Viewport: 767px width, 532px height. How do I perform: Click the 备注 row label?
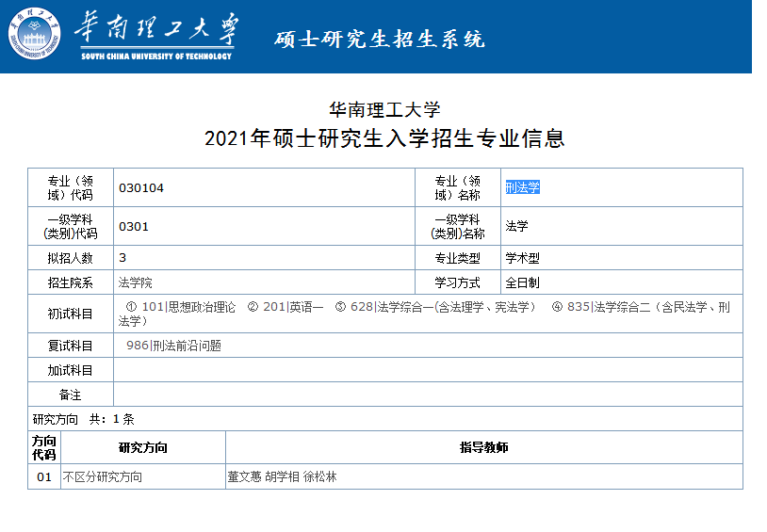(x=70, y=395)
